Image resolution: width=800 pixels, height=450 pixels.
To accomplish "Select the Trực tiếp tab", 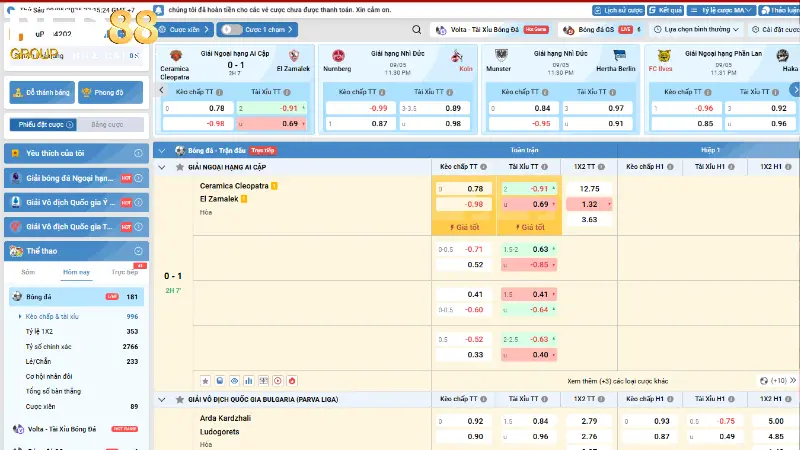I will tap(124, 272).
